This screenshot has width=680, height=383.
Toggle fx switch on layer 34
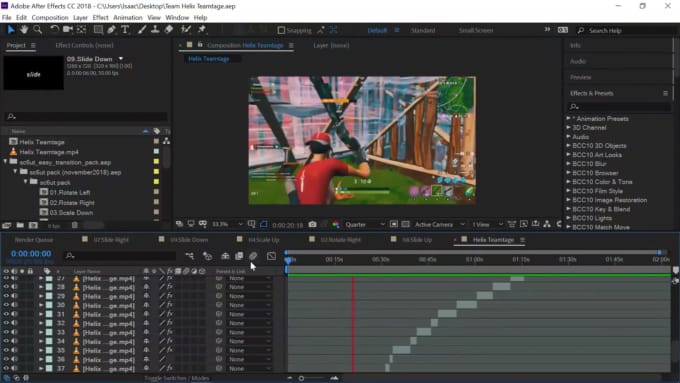tap(170, 341)
